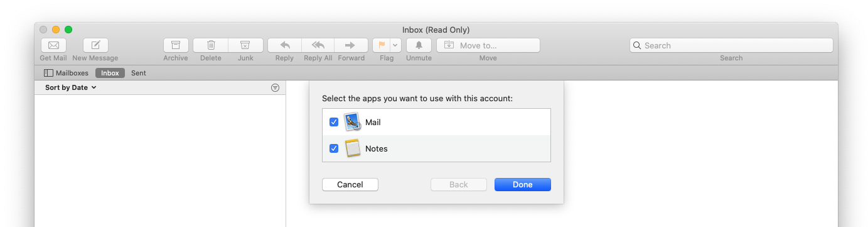
Task: Click the Delete trash icon
Action: click(x=211, y=45)
